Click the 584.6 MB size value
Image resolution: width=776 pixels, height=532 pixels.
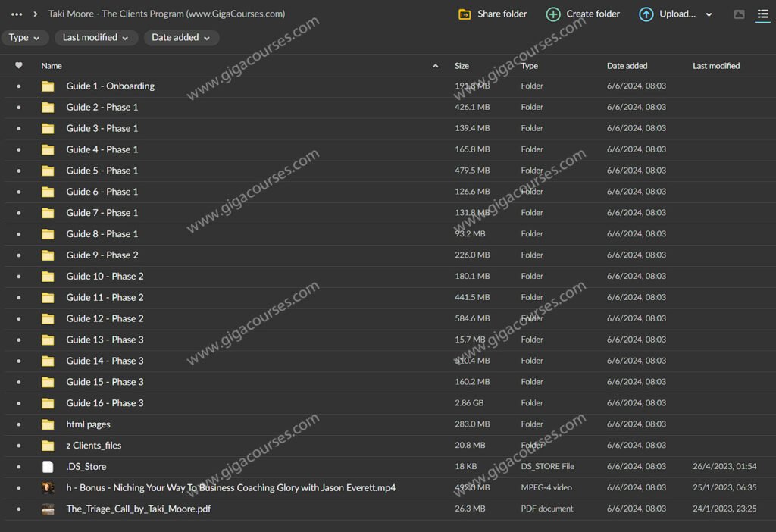[x=472, y=319]
